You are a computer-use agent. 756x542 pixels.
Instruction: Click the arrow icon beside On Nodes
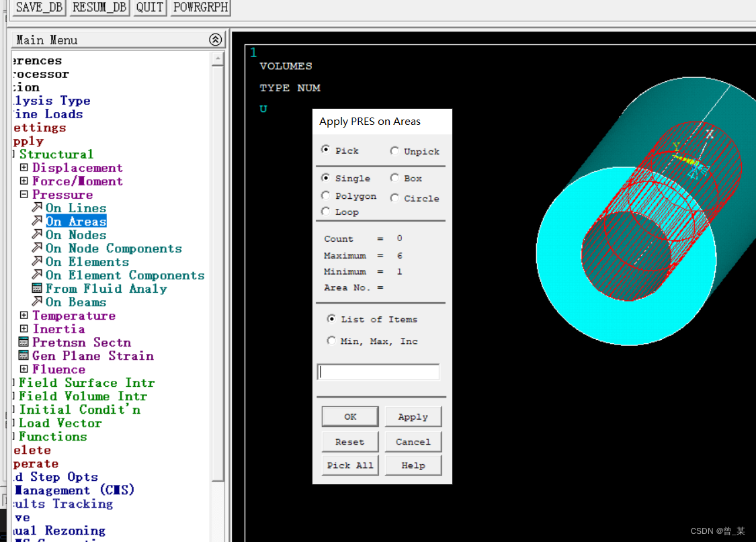(37, 235)
